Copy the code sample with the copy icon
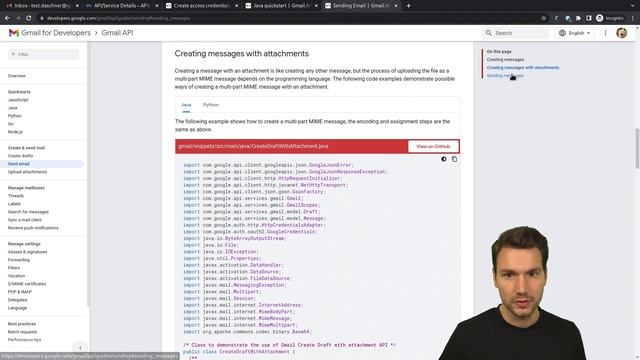 point(454,159)
